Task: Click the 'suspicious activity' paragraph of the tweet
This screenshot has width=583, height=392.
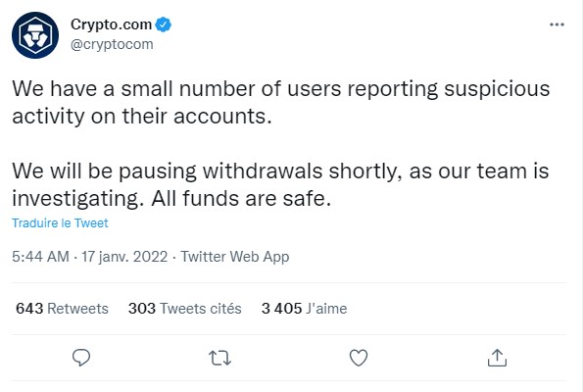Action: [x=280, y=102]
